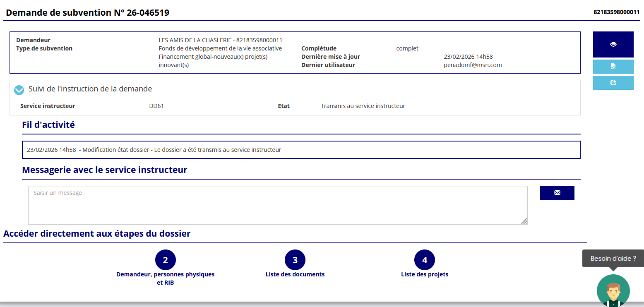Screen dimensions: 644x307
Task: Click the step 3 circle
Action: (x=295, y=260)
